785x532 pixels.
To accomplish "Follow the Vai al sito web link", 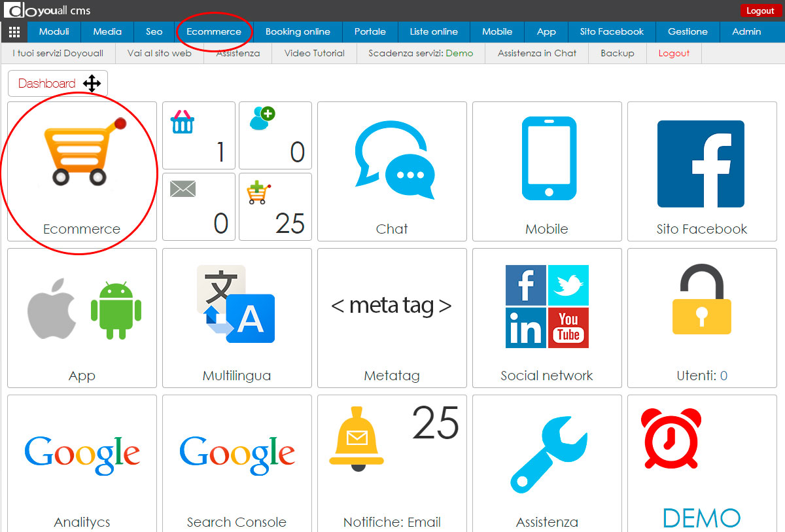I will coord(160,53).
